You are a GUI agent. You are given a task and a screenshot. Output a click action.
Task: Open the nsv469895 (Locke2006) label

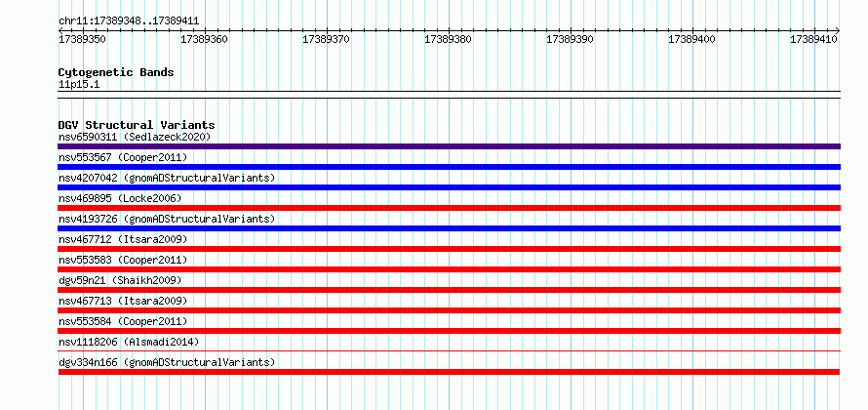click(120, 198)
